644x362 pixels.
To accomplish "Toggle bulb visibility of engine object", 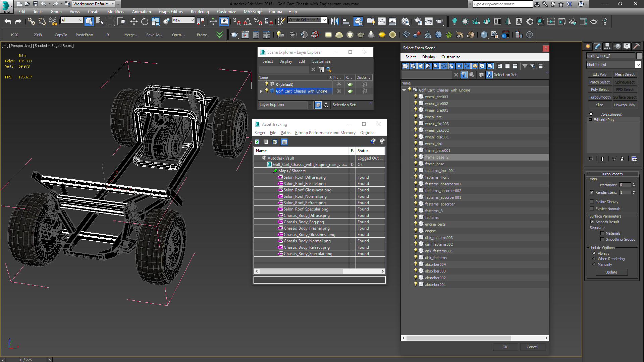I will 415,231.
